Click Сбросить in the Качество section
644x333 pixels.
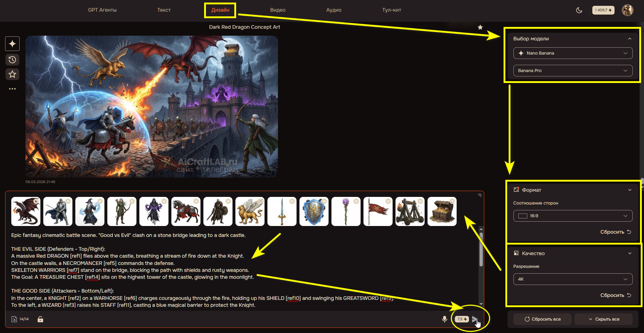pos(616,295)
